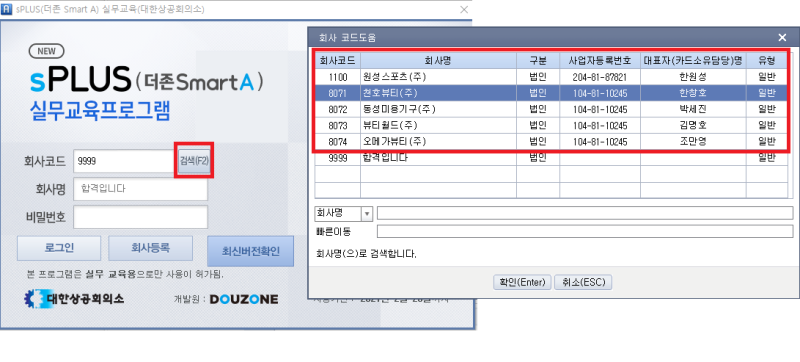The image size is (800, 362).
Task: Select company code 8072 cell
Action: (x=337, y=109)
